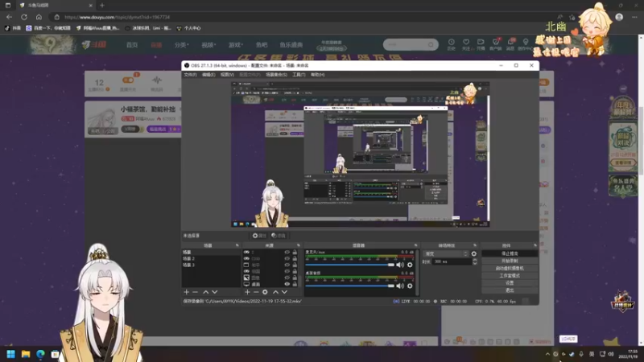Toggle visibility eye of fourth source row

287,271
